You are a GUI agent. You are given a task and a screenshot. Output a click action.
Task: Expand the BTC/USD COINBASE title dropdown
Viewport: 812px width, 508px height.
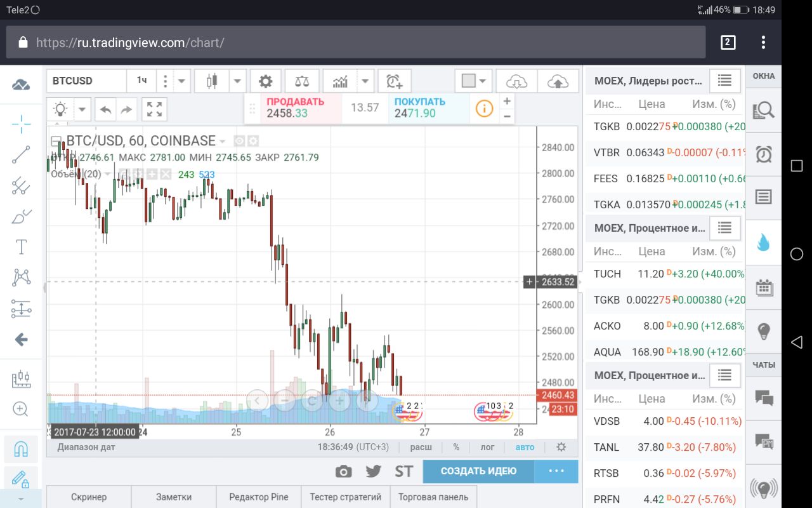coord(222,142)
